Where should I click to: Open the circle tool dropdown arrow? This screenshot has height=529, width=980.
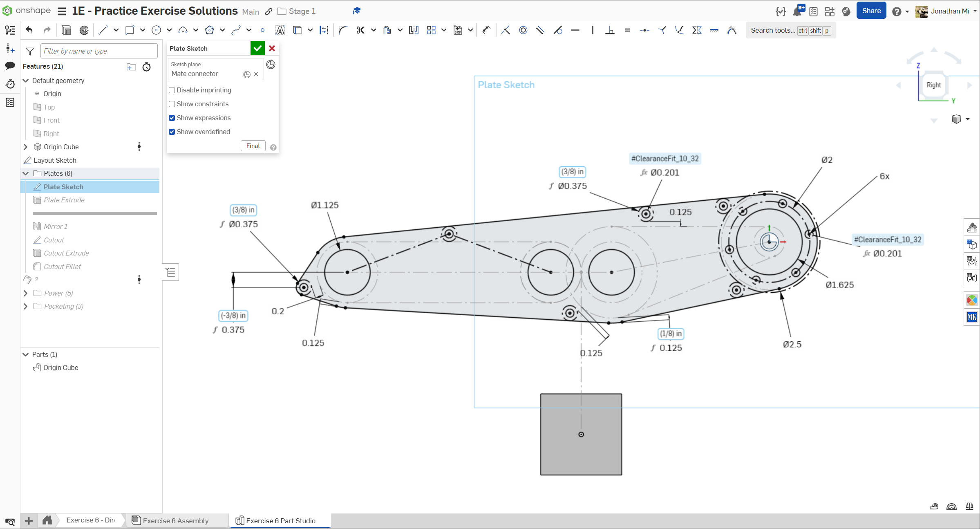[x=169, y=30]
